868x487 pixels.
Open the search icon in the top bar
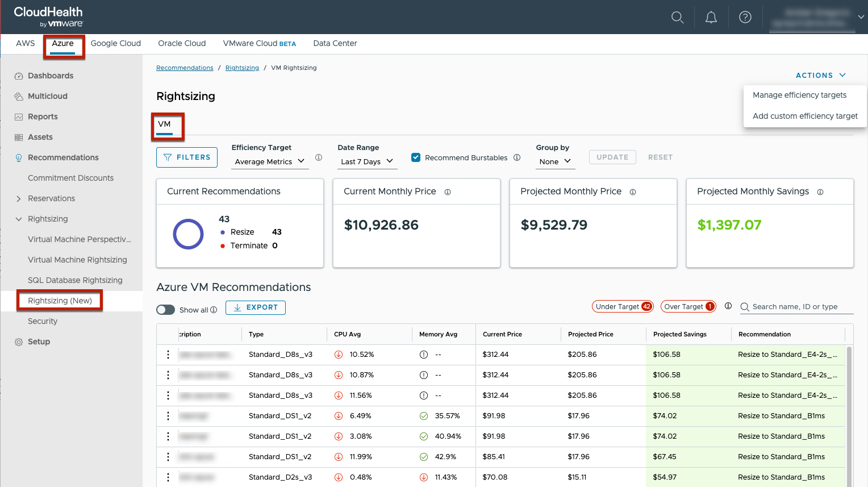[x=677, y=17]
